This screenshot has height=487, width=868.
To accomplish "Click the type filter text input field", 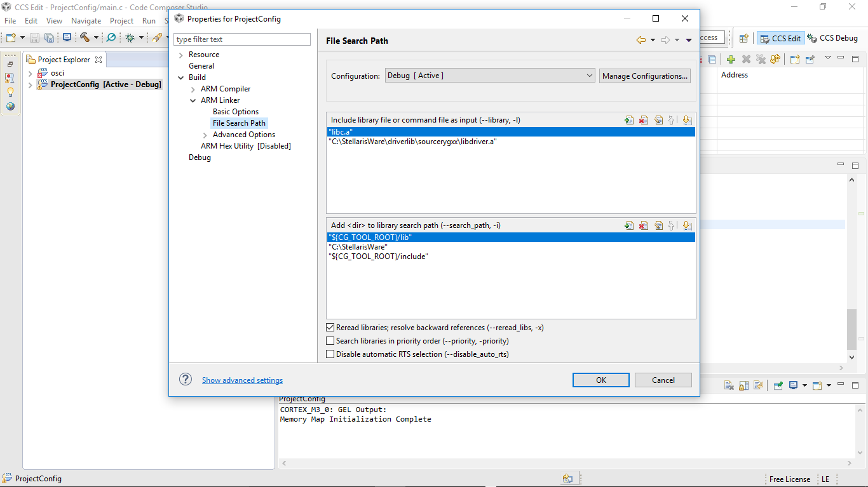I will (242, 39).
